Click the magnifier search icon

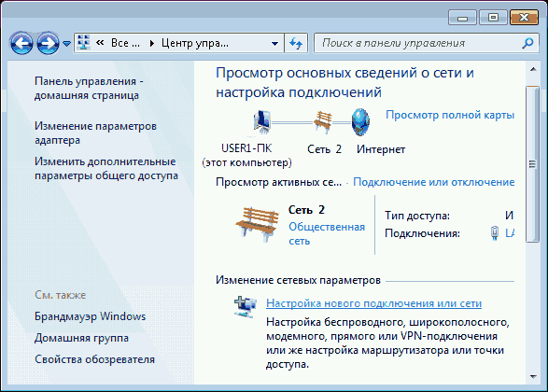point(527,43)
